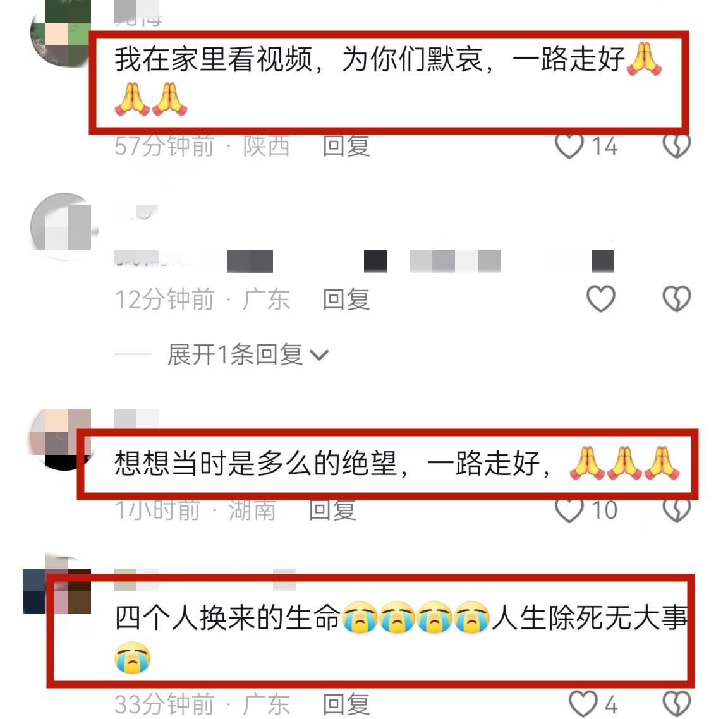Reply to the 12分钟前 广东 comment
This screenshot has height=719, width=728.
(346, 299)
